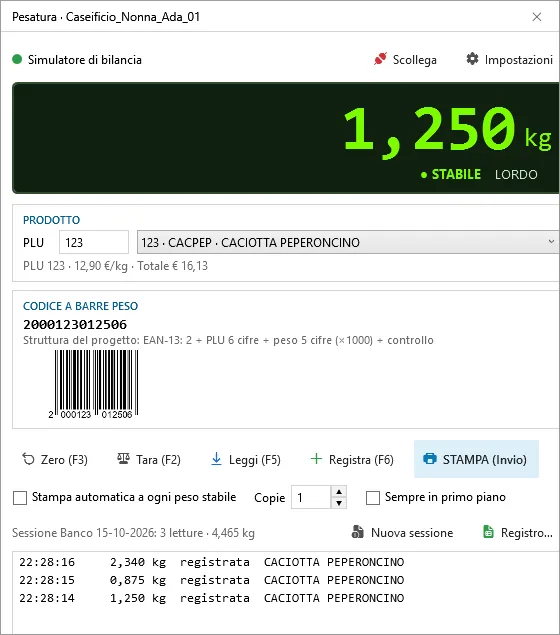The height and width of the screenshot is (635, 560).
Task: Click the Leggi (F5) download arrow icon
Action: (x=217, y=459)
